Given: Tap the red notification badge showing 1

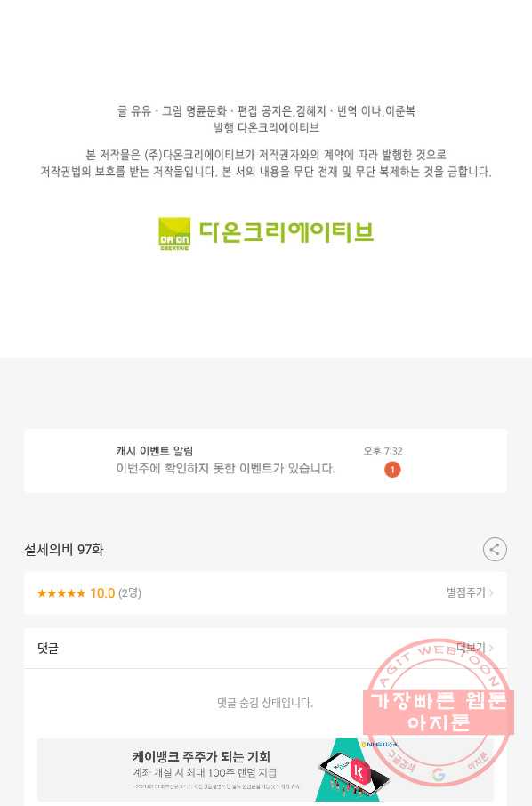Looking at the screenshot, I should [x=392, y=470].
